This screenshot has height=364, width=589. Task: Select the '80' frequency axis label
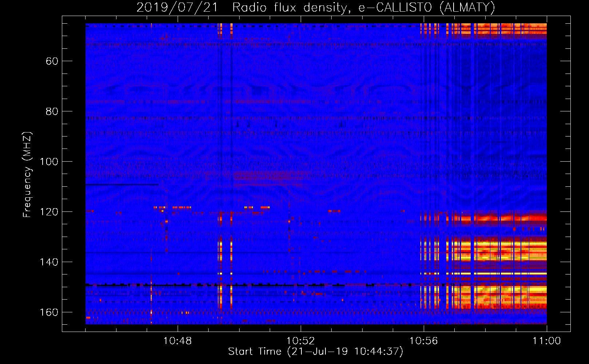point(52,111)
